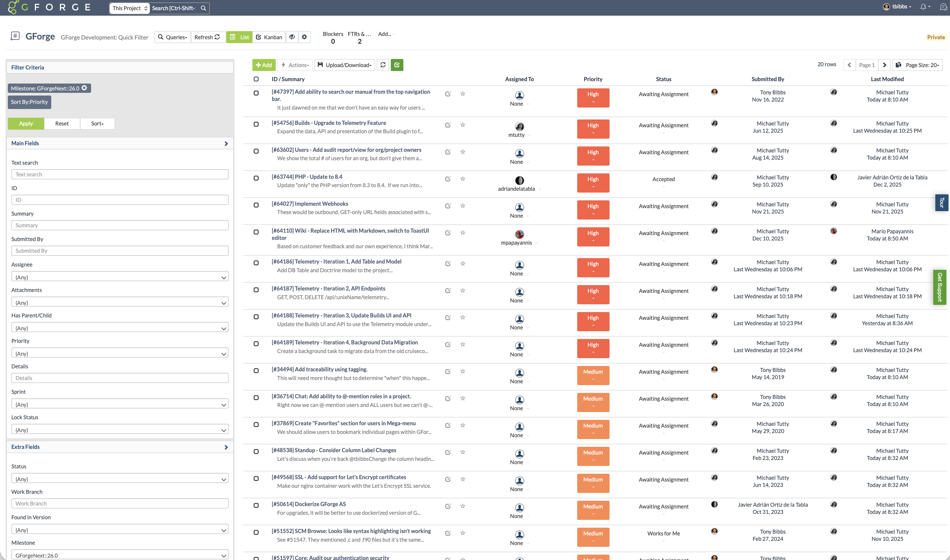
Task: Open the notifications bell icon
Action: [923, 7]
